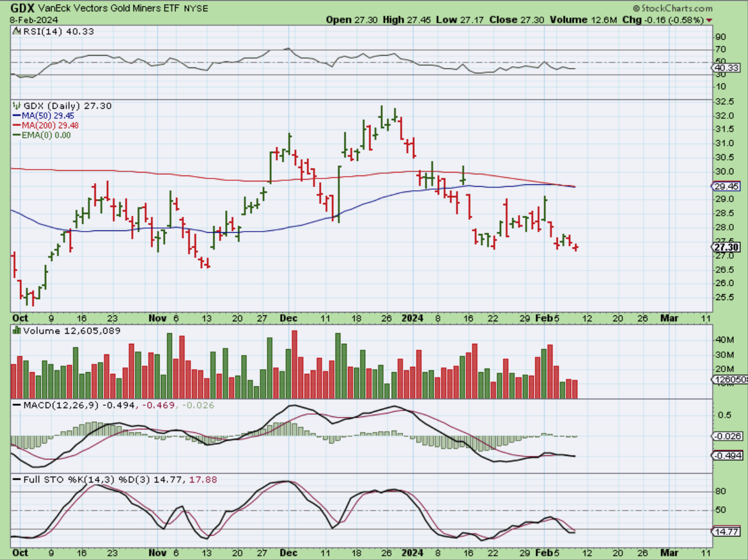Click the 80 label on the stochastic axis
748x560 pixels.
[x=720, y=491]
